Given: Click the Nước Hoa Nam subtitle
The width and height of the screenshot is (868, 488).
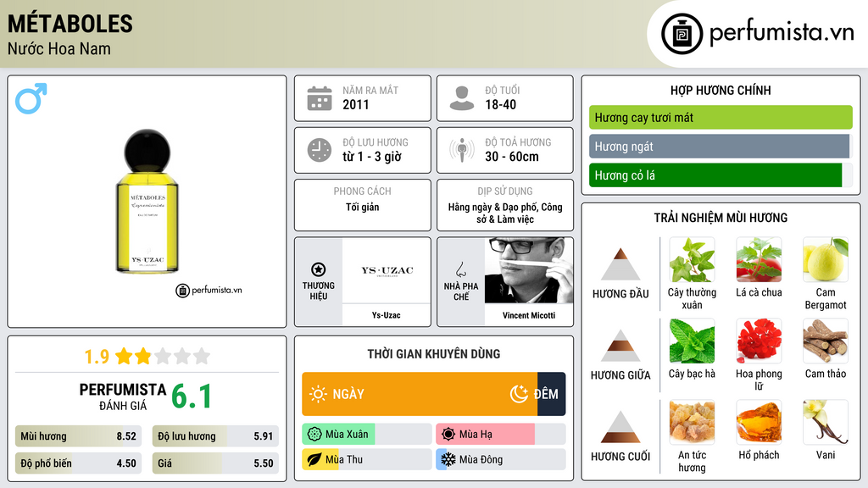Looking at the screenshot, I should [x=58, y=48].
